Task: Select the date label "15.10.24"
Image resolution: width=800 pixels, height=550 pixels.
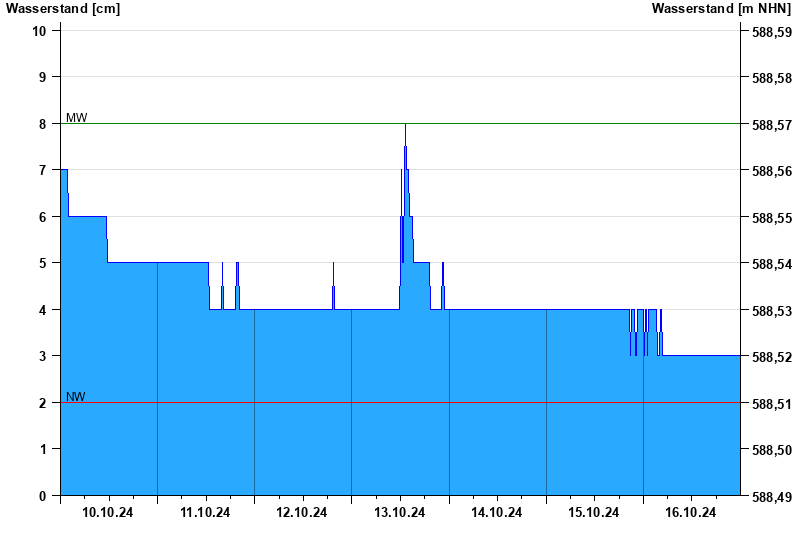Action: [594, 512]
